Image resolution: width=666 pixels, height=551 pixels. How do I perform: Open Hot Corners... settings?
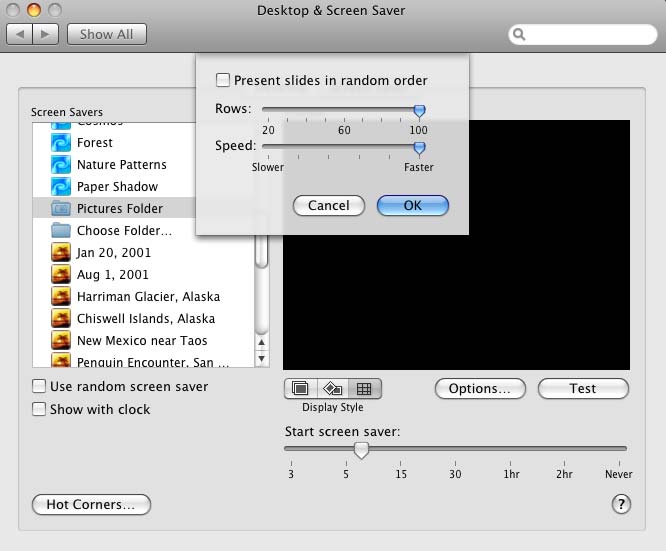[91, 504]
